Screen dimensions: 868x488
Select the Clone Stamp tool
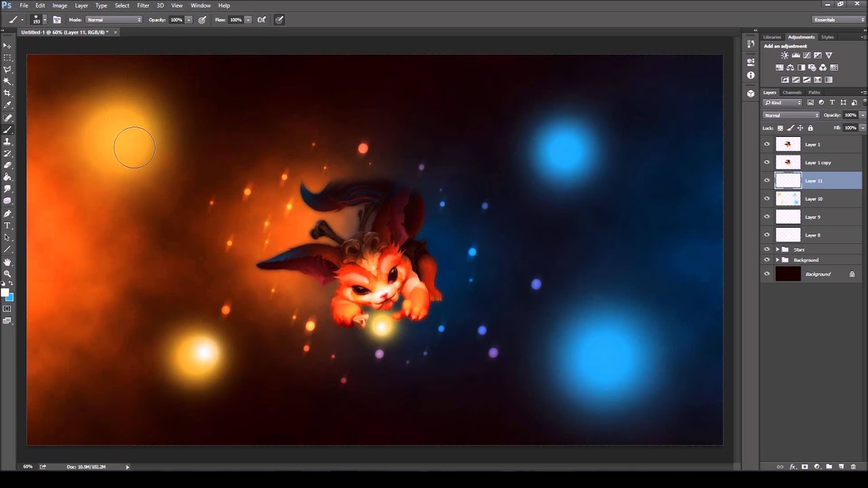7,141
